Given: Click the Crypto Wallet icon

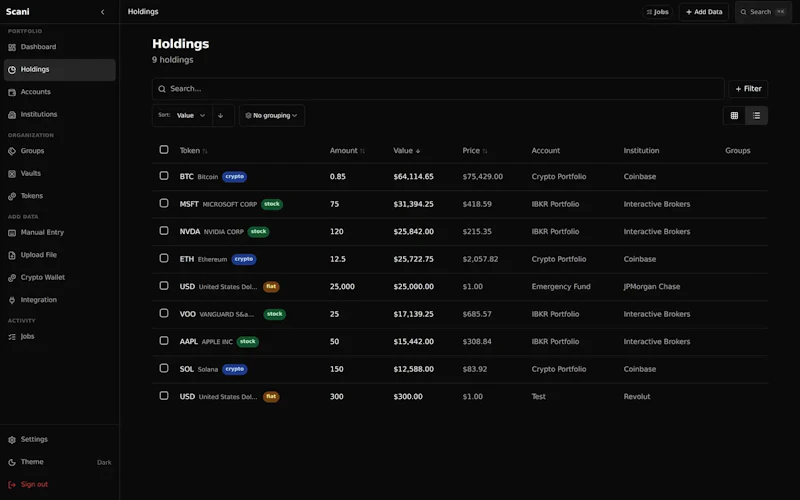Looking at the screenshot, I should pos(12,278).
